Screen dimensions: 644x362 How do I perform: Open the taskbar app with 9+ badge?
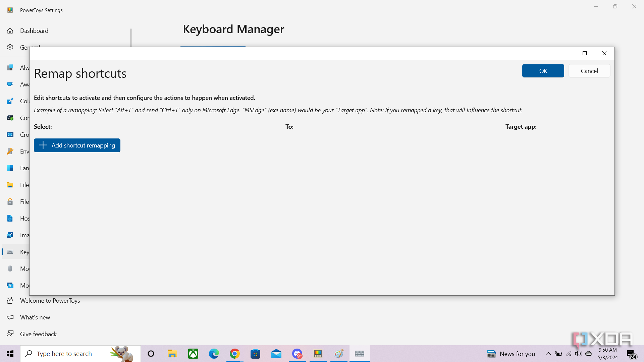(297, 354)
